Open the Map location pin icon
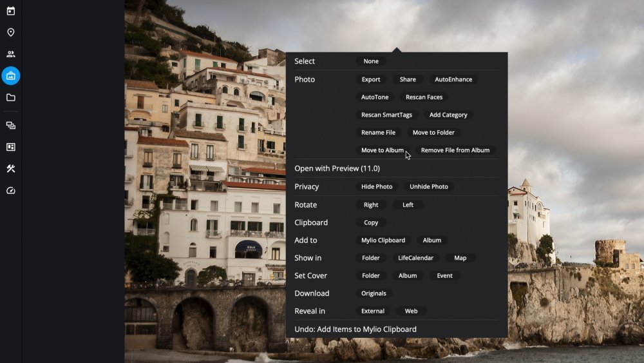Screen dimensions: 644x363 [x=11, y=32]
